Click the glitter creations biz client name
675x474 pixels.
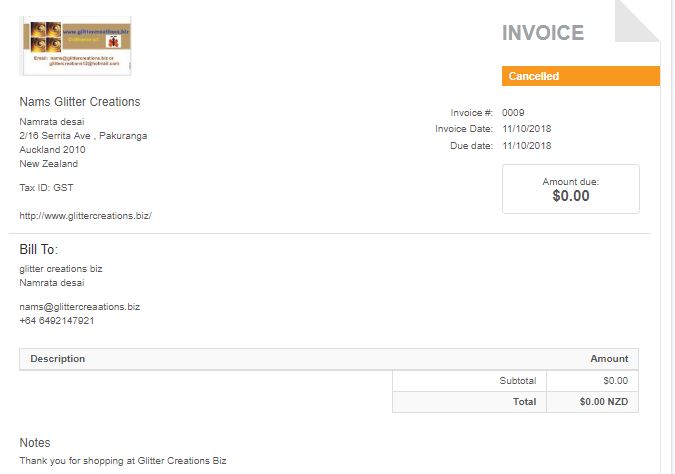pyautogui.click(x=61, y=269)
